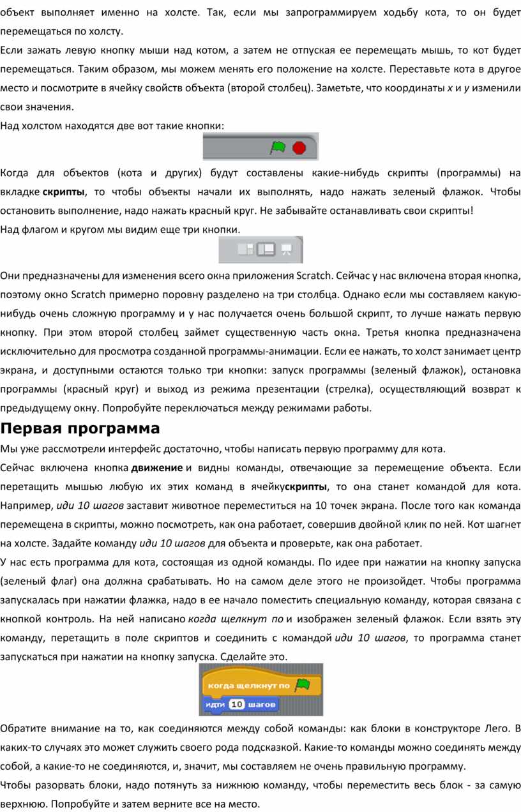The height and width of the screenshot is (812, 521).
Task: Select the highlighted normal stage layout icon
Action: tap(266, 250)
